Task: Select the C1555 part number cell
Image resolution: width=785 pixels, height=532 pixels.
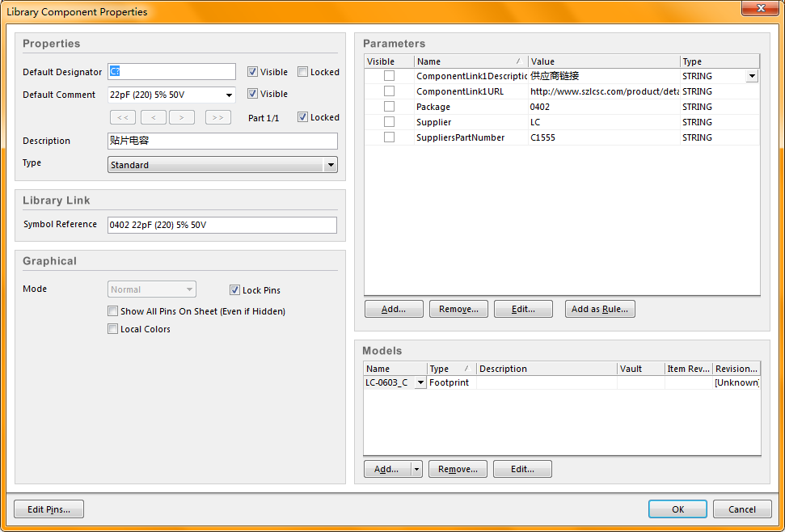Action: (x=604, y=137)
